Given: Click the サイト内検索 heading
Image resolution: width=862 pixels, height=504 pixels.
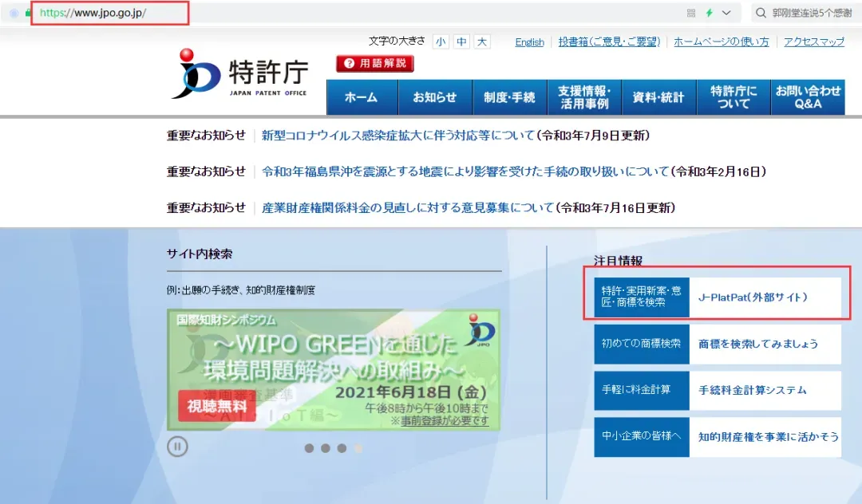Looking at the screenshot, I should click(200, 254).
